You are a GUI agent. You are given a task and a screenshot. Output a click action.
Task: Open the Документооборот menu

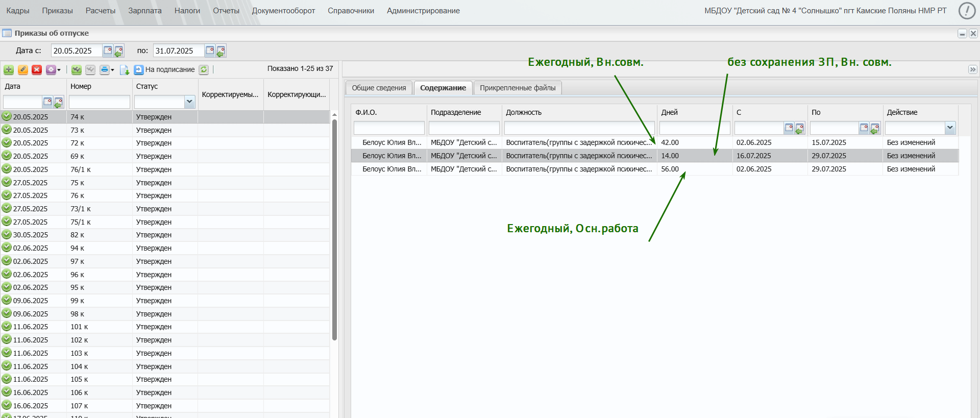[x=283, y=11]
